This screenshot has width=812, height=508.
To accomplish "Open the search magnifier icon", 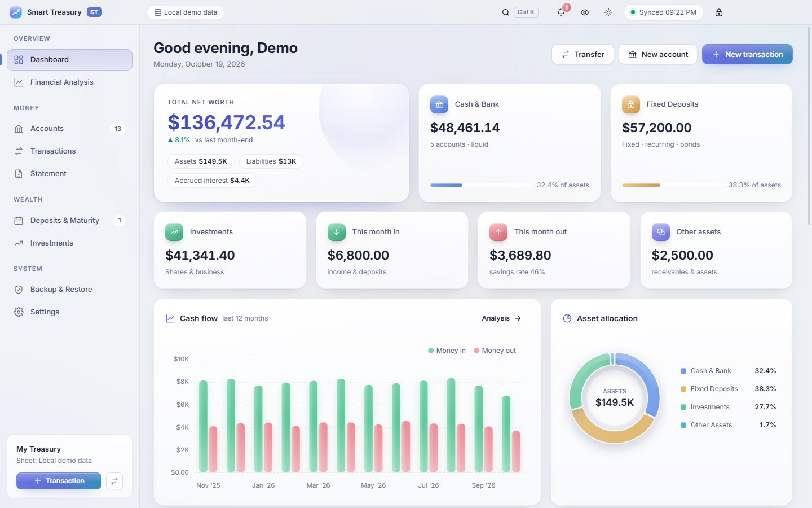I will (x=506, y=12).
